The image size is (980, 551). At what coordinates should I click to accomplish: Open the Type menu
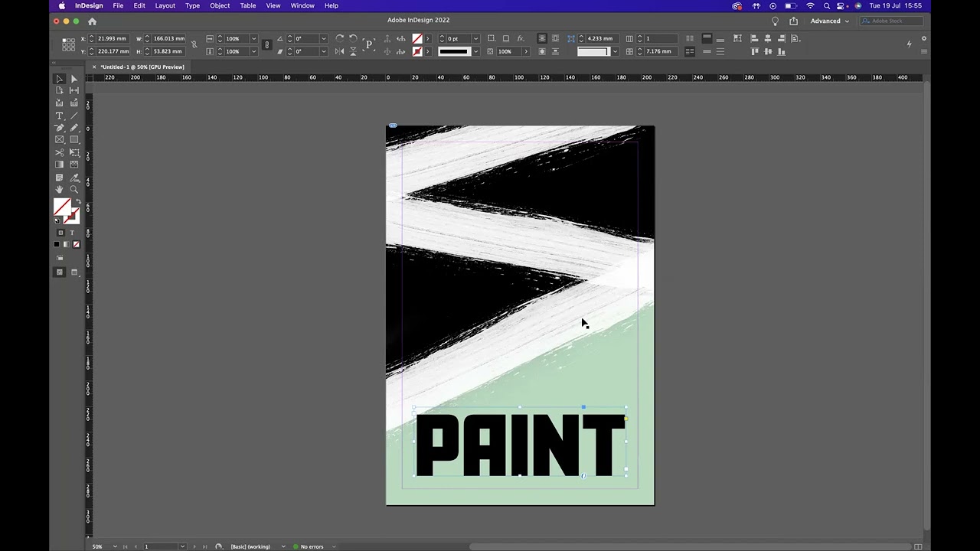[x=192, y=5]
